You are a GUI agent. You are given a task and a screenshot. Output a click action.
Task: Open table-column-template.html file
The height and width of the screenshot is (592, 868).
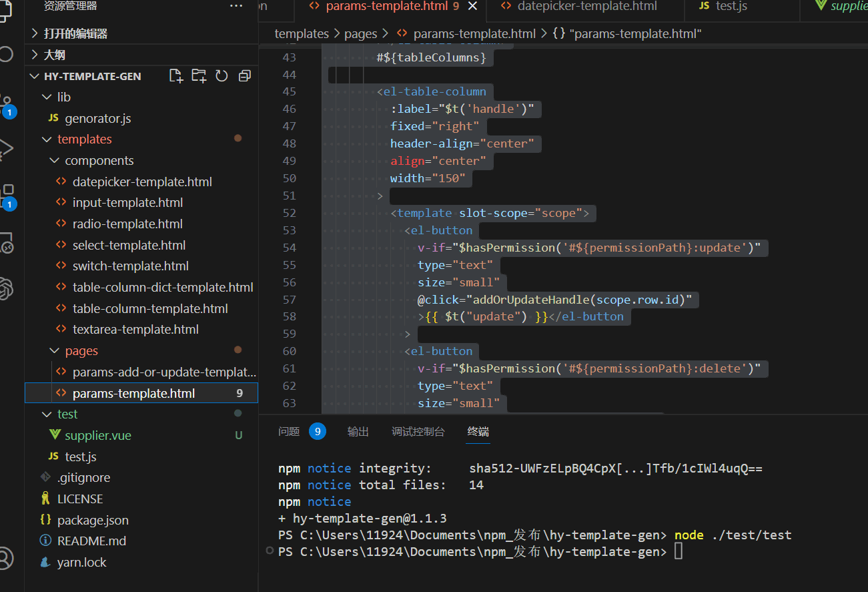click(x=141, y=308)
